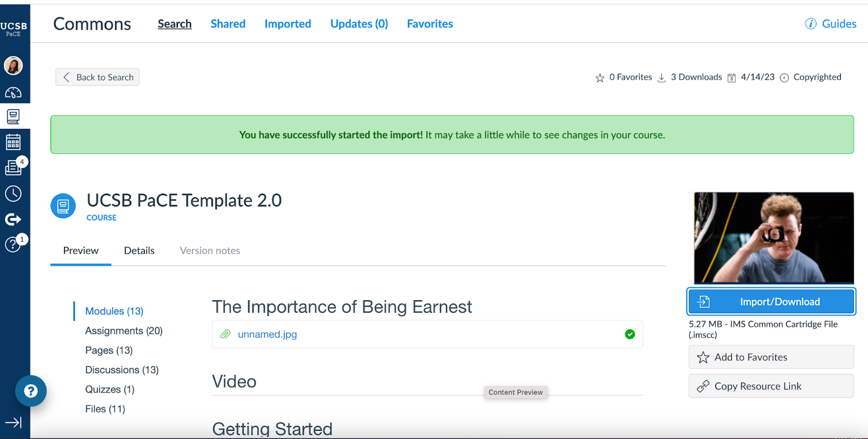Expand the sidebar with the arrow icon
The height and width of the screenshot is (439, 868).
(x=13, y=422)
